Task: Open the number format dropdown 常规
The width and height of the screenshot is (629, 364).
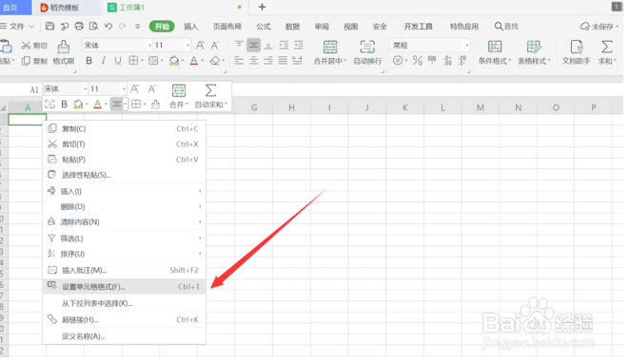Action: click(x=467, y=46)
